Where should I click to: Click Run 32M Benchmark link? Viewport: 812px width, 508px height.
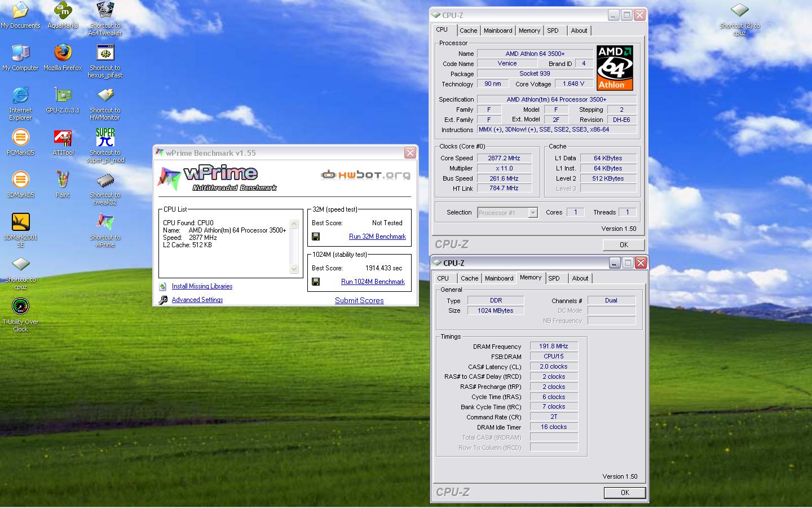pyautogui.click(x=377, y=237)
